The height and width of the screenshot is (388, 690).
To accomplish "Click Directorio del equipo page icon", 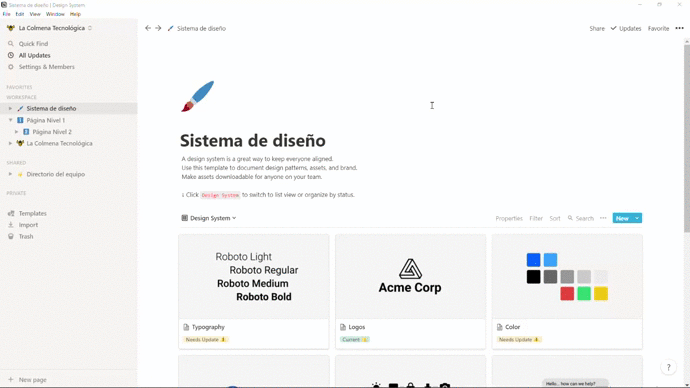I will point(20,174).
